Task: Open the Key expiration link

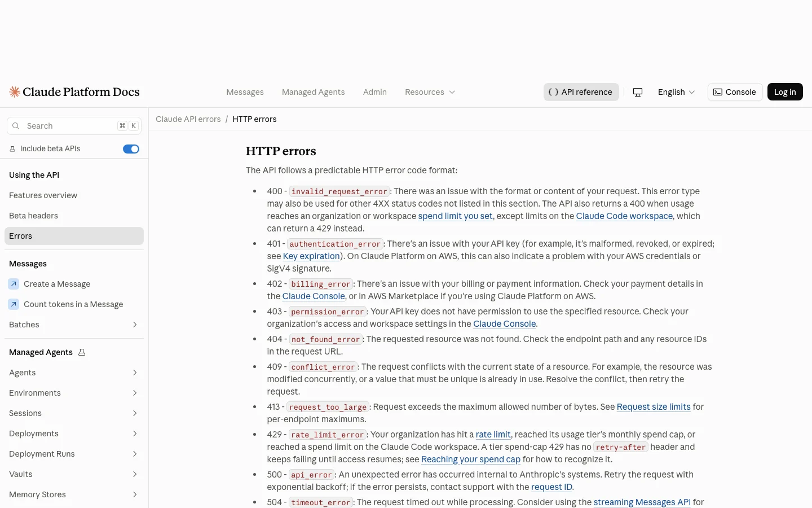Action: [311, 256]
